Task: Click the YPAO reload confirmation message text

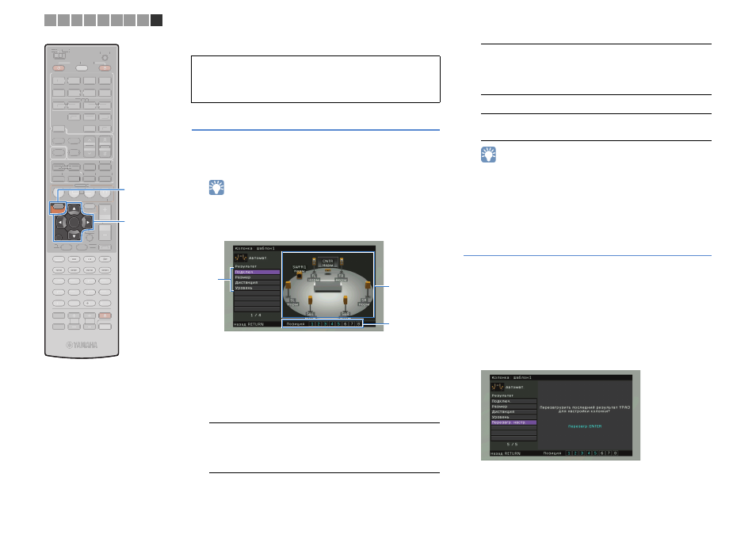Action: tap(585, 409)
